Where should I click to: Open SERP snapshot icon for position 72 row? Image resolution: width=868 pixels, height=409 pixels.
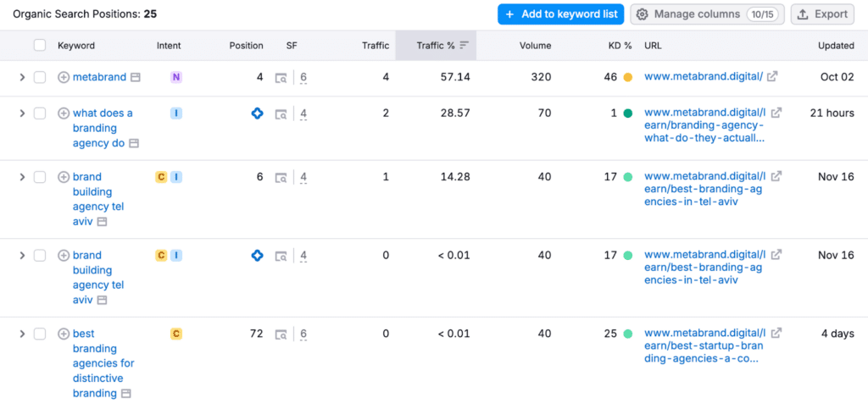click(281, 334)
